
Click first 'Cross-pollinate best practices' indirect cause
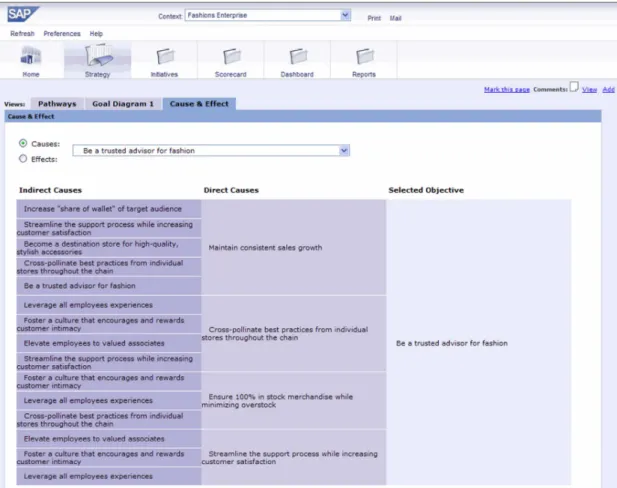click(109, 267)
